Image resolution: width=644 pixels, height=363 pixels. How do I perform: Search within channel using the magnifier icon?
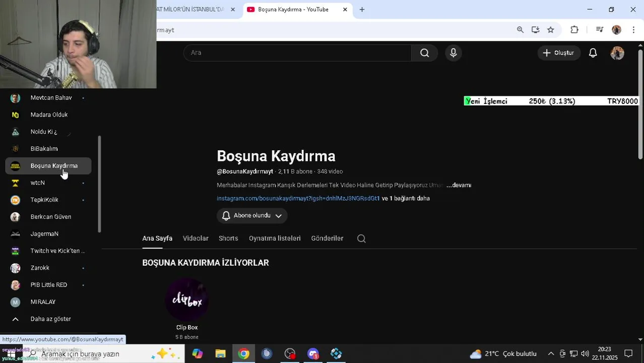(x=361, y=238)
